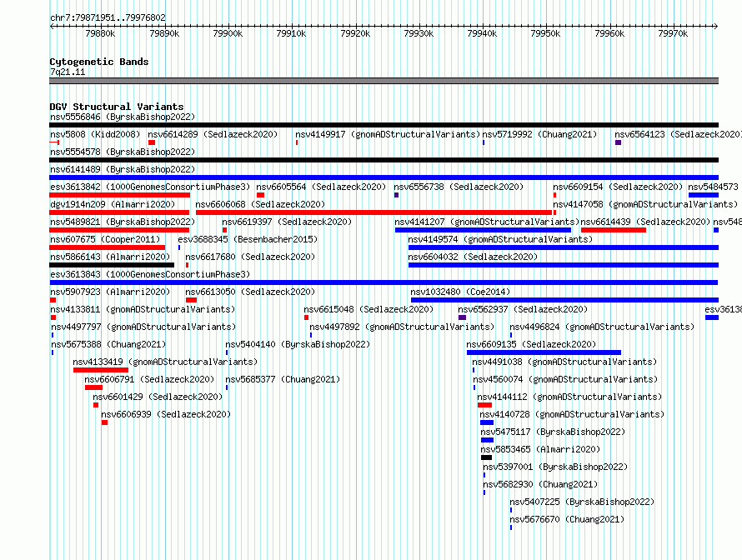
Task: Click nsv5907923 (Almarri2020) label
Action: tap(110, 292)
